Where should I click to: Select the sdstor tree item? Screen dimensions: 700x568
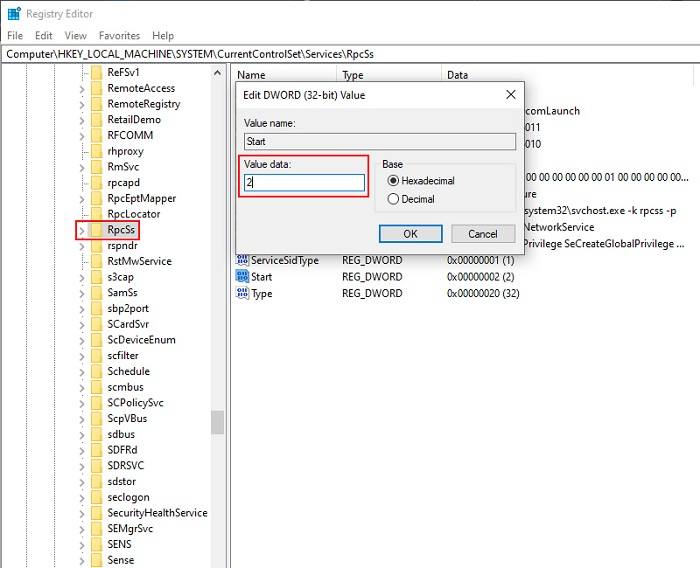pyautogui.click(x=121, y=481)
